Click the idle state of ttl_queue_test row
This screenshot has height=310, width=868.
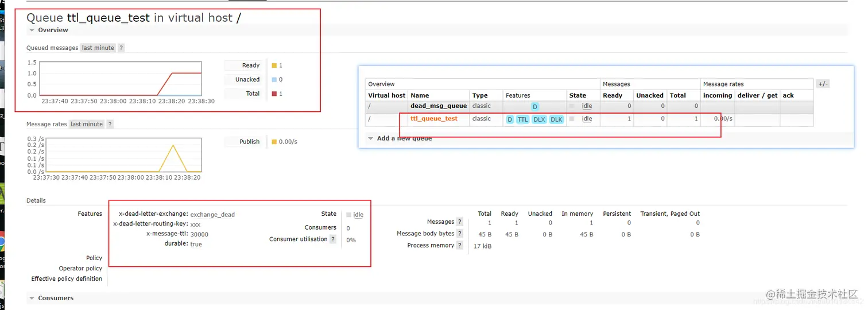click(x=587, y=119)
